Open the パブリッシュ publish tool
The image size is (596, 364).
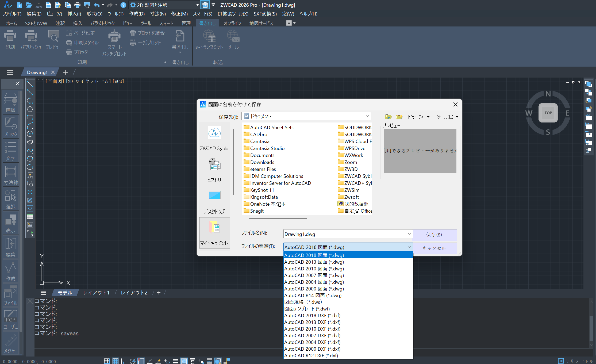(x=31, y=40)
